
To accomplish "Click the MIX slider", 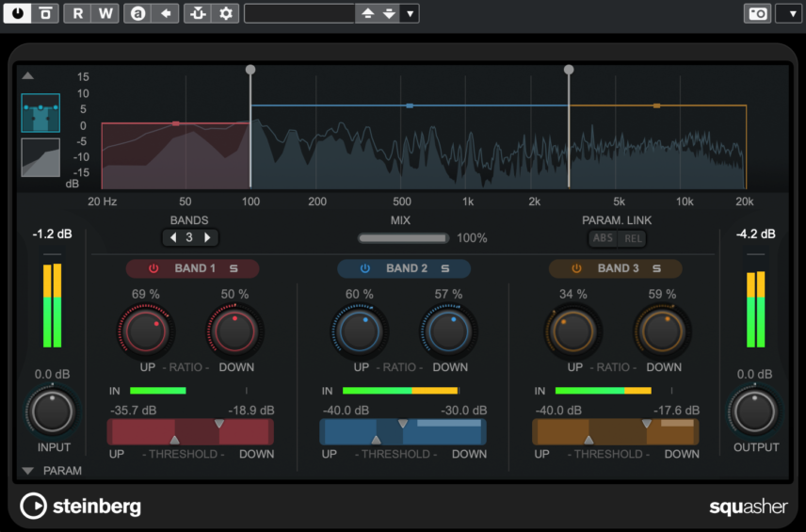I will point(404,238).
